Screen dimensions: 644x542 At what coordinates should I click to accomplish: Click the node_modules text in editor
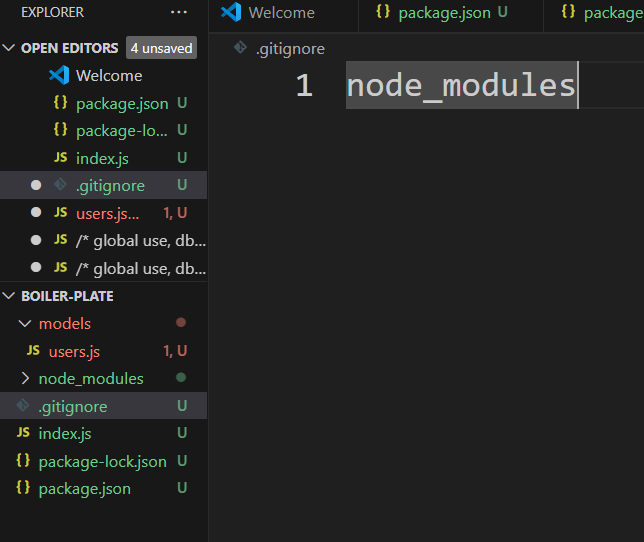[461, 85]
